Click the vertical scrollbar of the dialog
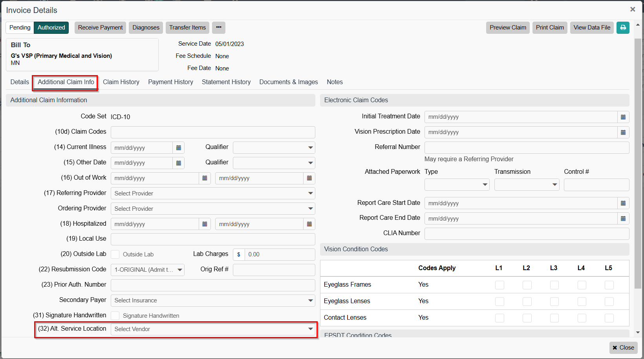The height and width of the screenshot is (359, 644). pos(638,157)
